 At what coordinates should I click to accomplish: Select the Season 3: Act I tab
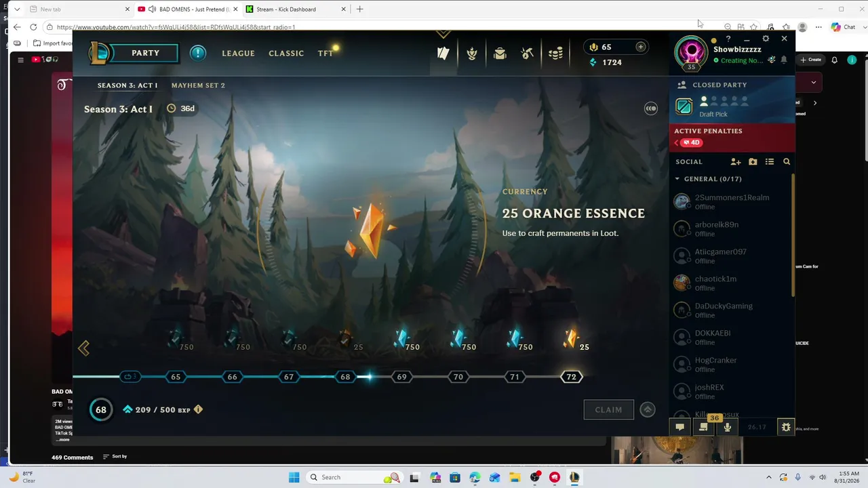tap(127, 85)
